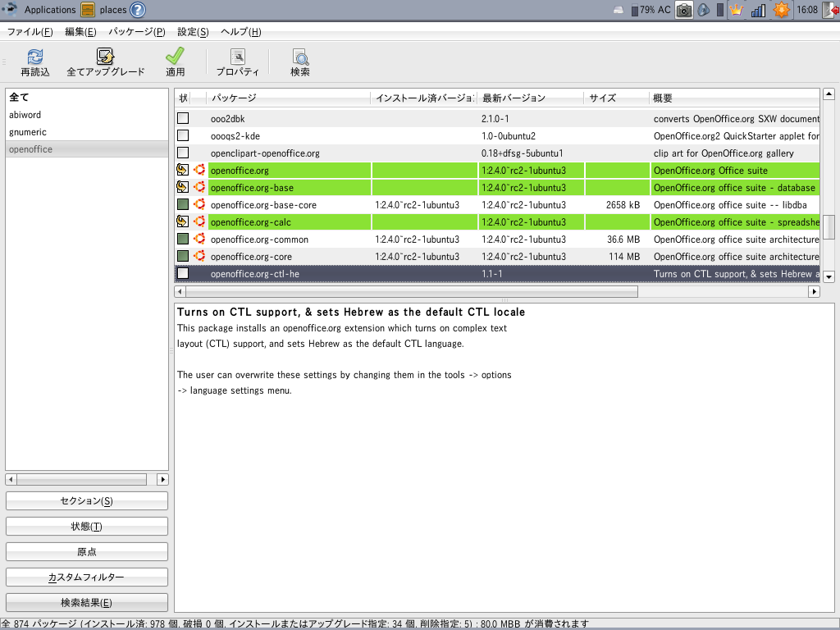Click the speaker volume icon in the tray

(704, 10)
